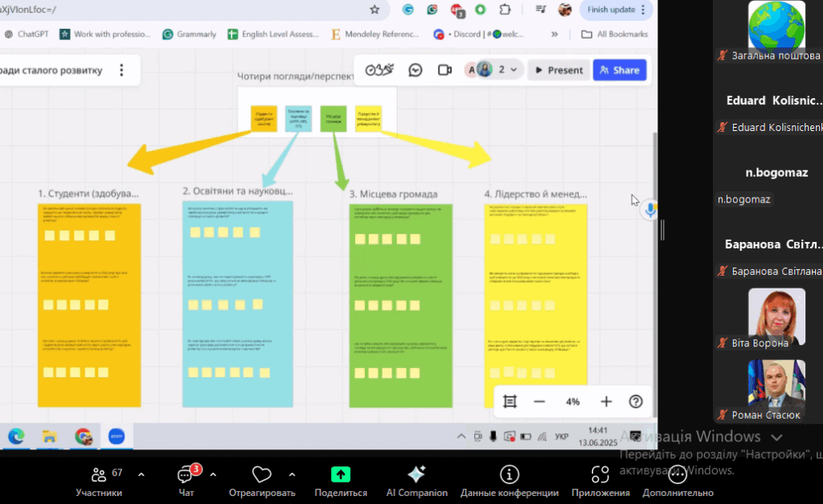Select frame title 4. Лідерство й менед...
The width and height of the screenshot is (823, 504).
tap(535, 194)
